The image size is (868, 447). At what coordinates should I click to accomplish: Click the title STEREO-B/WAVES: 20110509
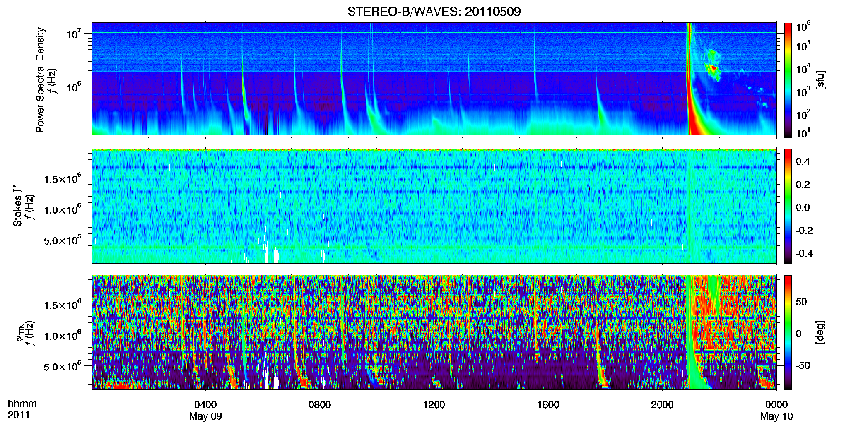(x=434, y=12)
